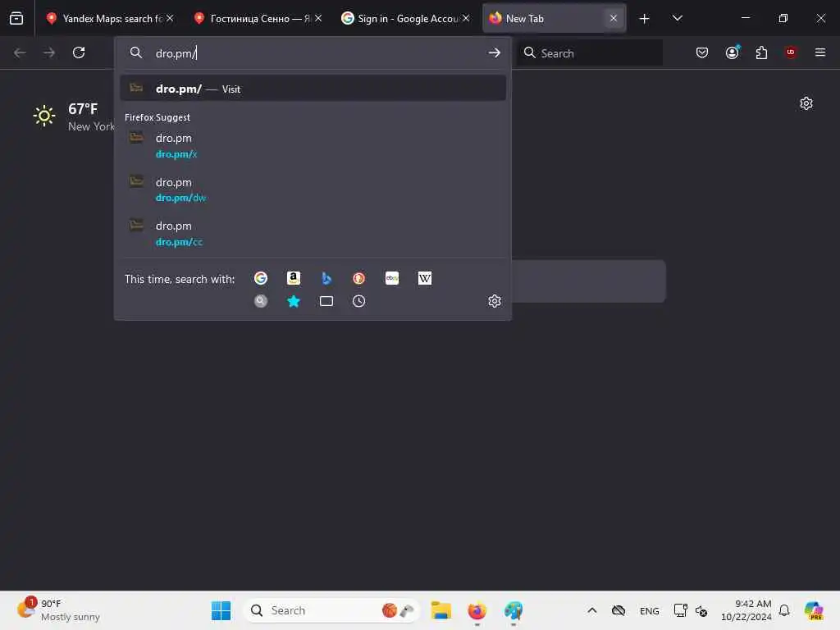Image resolution: width=840 pixels, height=630 pixels.
Task: Choose the dro.pm/cc suggestion
Action: click(x=313, y=233)
